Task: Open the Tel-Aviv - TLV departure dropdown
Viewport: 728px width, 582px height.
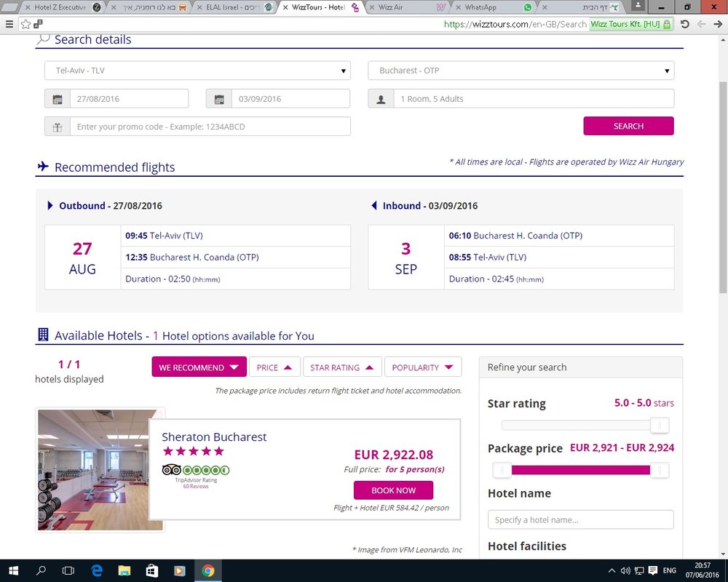Action: pyautogui.click(x=197, y=71)
